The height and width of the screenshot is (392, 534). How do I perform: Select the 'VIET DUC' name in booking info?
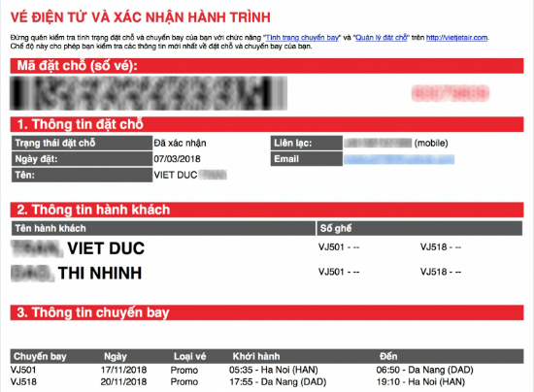tap(176, 175)
